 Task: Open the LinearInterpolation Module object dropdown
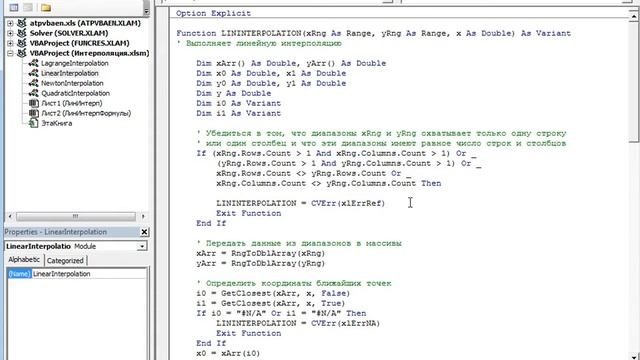142,247
